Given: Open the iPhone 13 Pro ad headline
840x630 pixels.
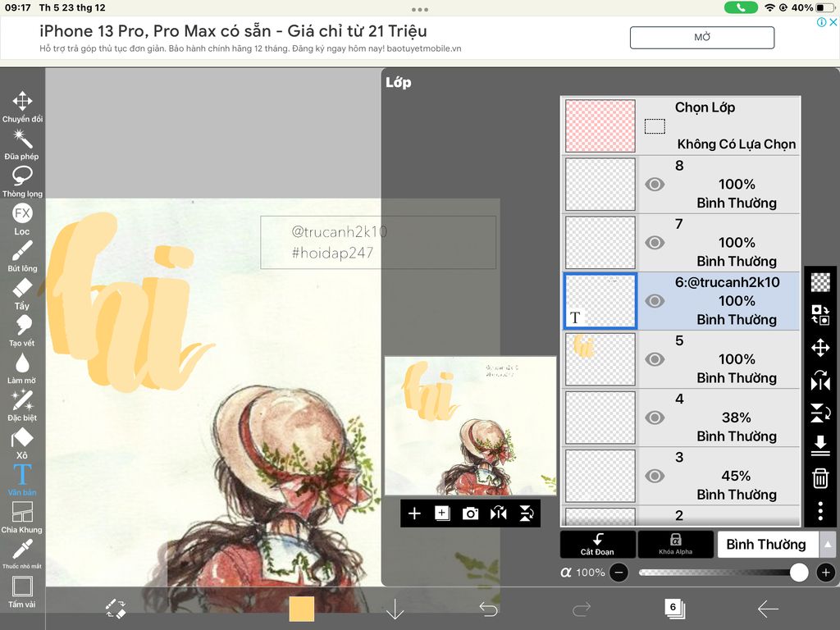Looking at the screenshot, I should point(233,31).
